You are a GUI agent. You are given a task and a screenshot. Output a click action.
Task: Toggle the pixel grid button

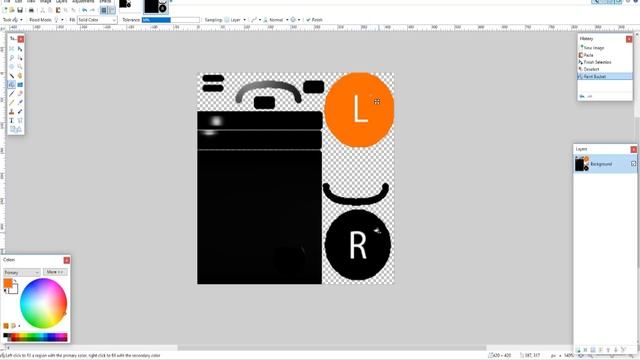[104, 10]
